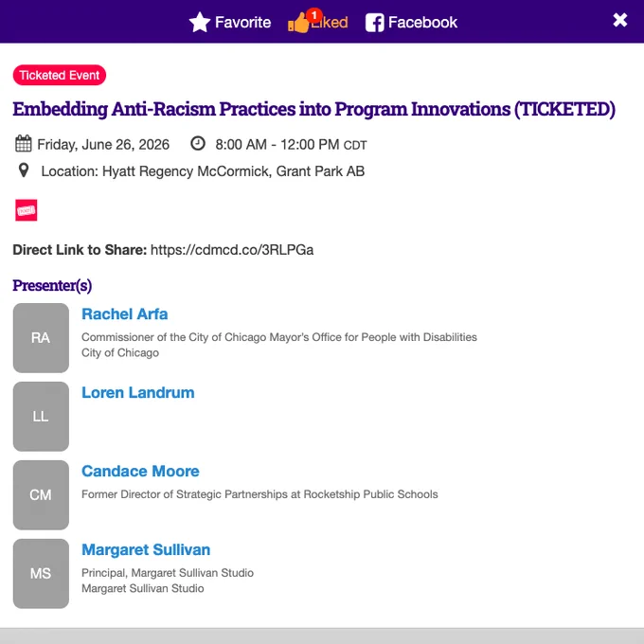Open Margaret Sullivan's presenter profile
Screen dimensions: 644x644
click(x=146, y=549)
